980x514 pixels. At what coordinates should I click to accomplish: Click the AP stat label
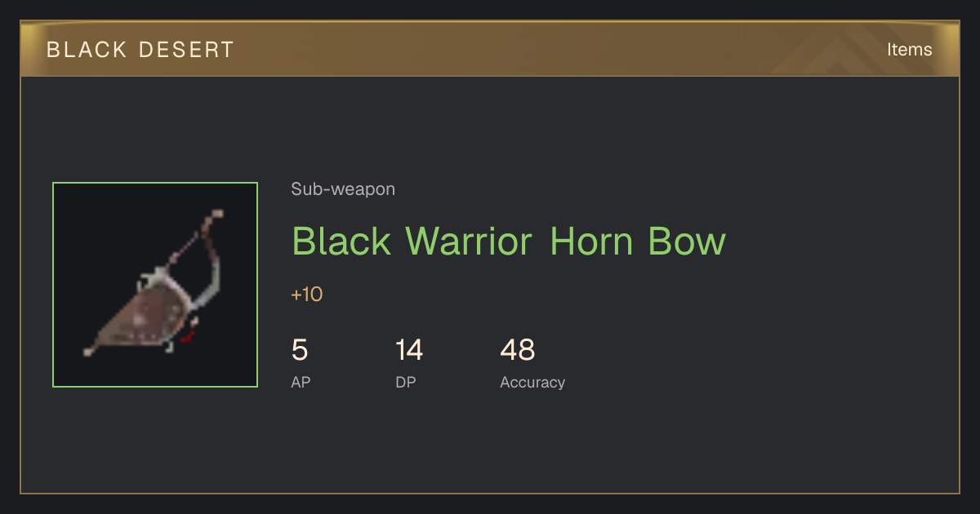click(x=301, y=382)
